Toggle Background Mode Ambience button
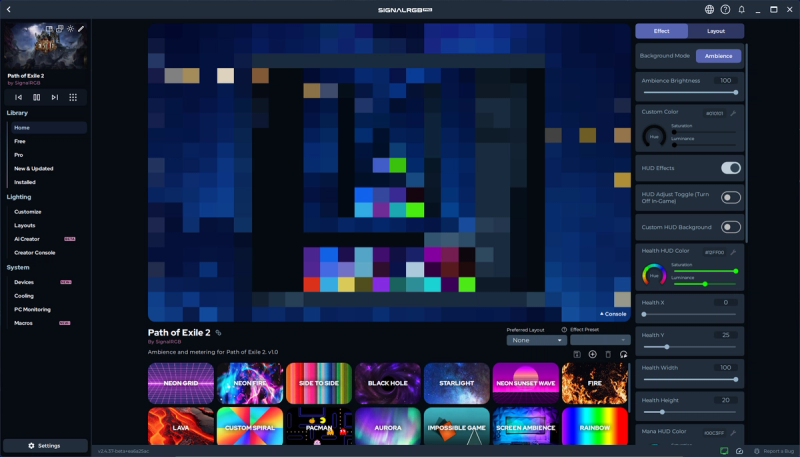800x457 pixels. (718, 56)
